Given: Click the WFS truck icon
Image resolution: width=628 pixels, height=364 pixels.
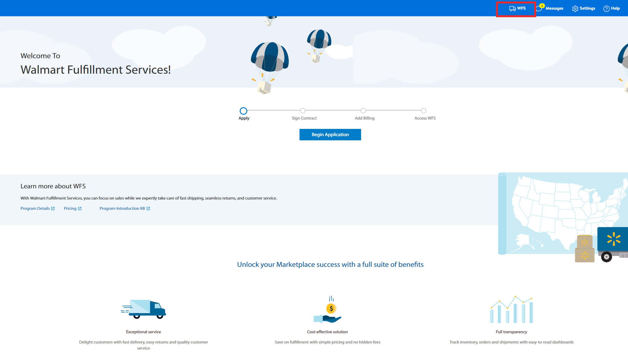Looking at the screenshot, I should pyautogui.click(x=512, y=8).
